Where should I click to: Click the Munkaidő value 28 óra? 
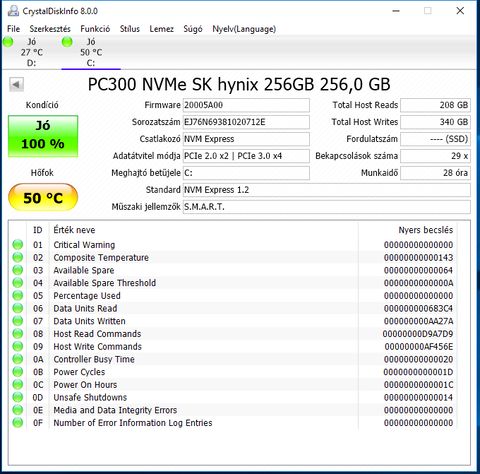435,173
